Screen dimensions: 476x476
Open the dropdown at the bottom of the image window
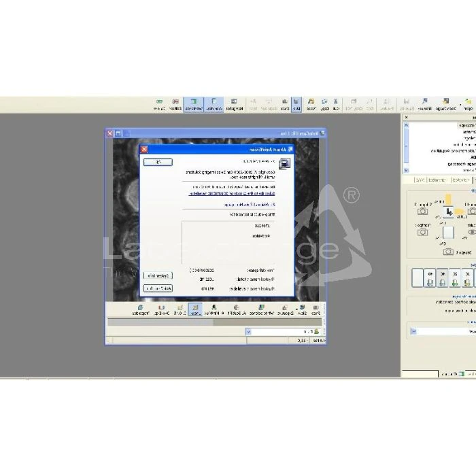pos(248,331)
